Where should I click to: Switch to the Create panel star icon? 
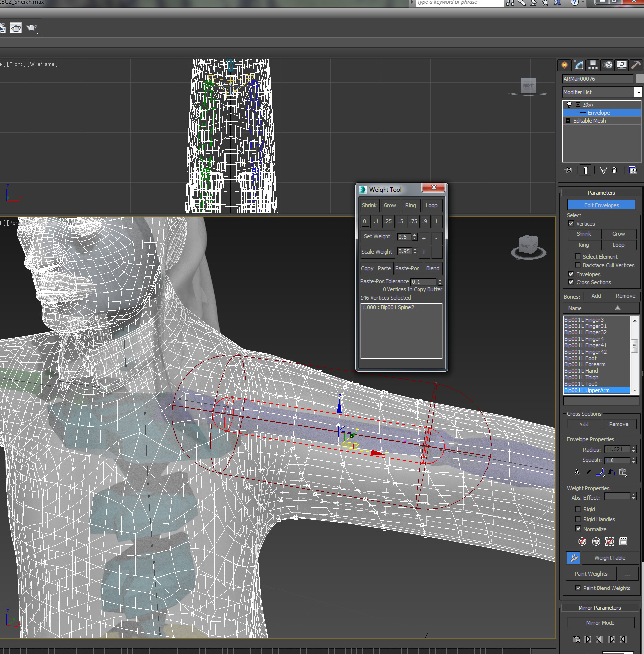564,65
